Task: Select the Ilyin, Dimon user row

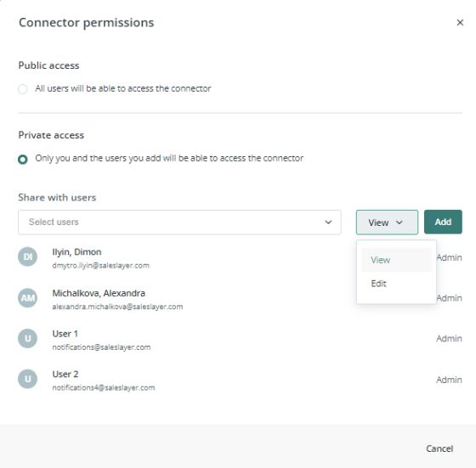Action: click(x=240, y=258)
